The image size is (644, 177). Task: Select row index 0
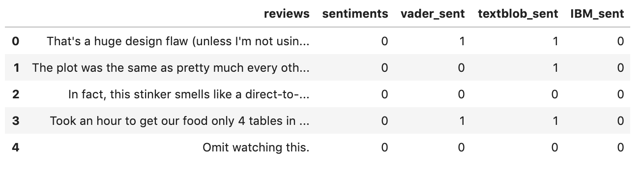[x=15, y=41]
